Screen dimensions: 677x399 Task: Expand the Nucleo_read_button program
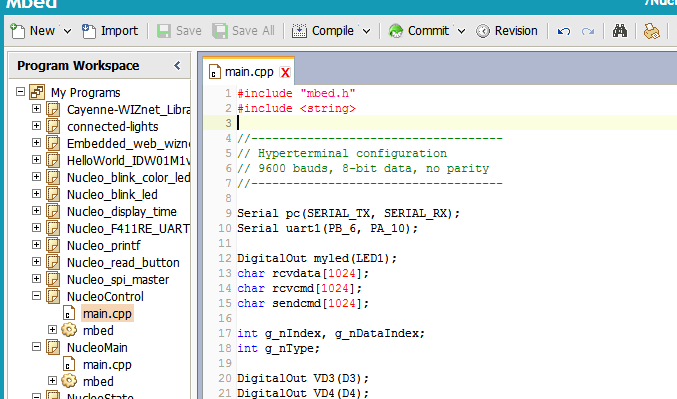pos(37,262)
